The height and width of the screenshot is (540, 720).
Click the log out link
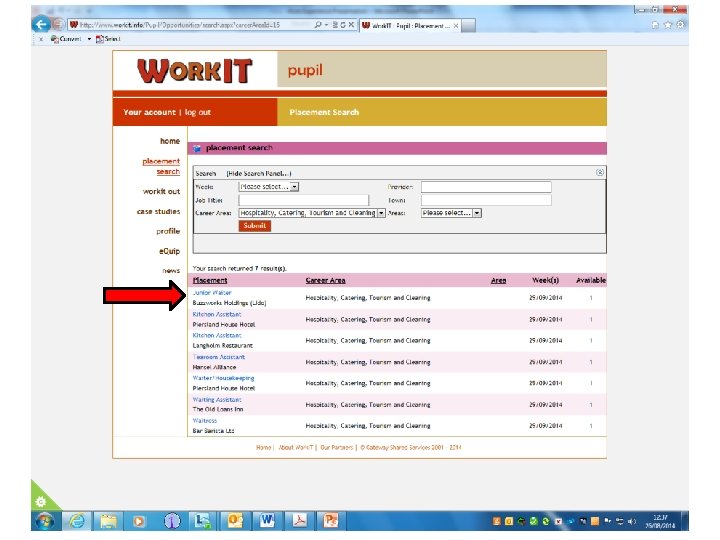pos(198,112)
